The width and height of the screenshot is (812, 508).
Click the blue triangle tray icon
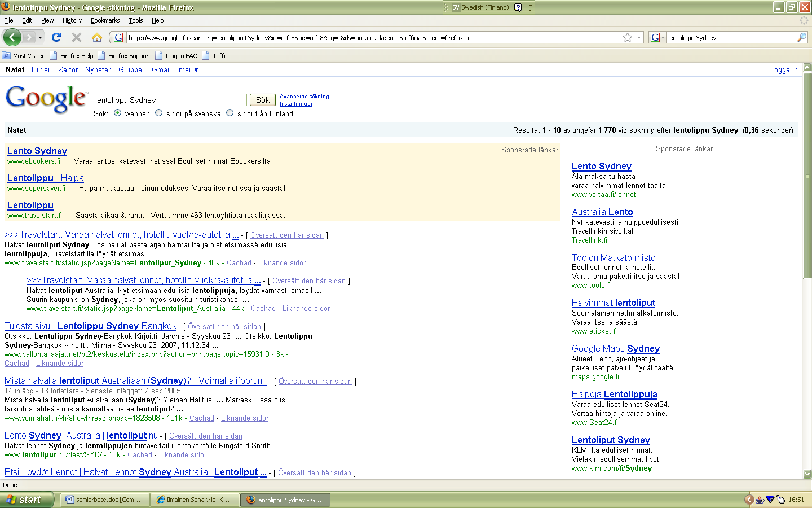coord(770,500)
